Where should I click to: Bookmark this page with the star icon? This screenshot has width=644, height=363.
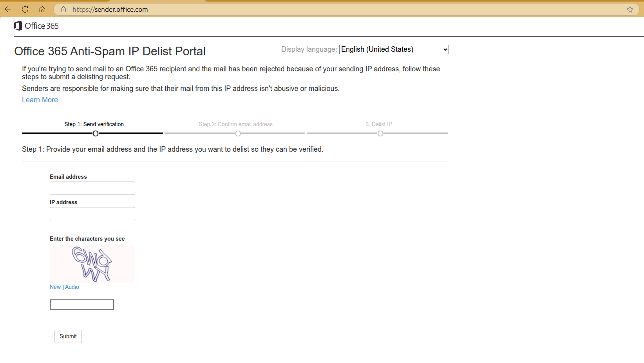(630, 9)
